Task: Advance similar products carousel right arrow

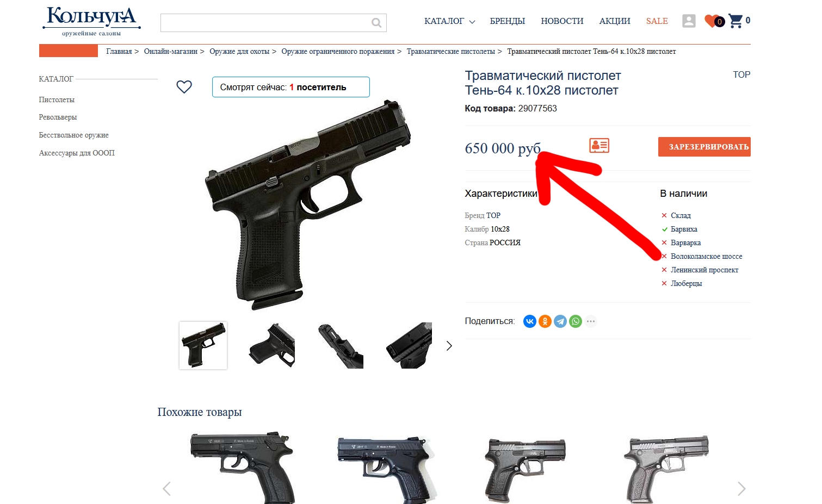Action: 741,489
